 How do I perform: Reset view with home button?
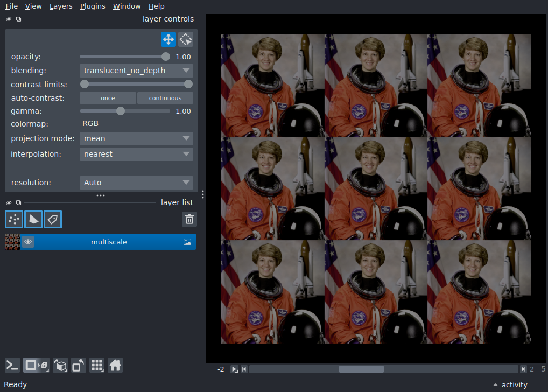(115, 366)
